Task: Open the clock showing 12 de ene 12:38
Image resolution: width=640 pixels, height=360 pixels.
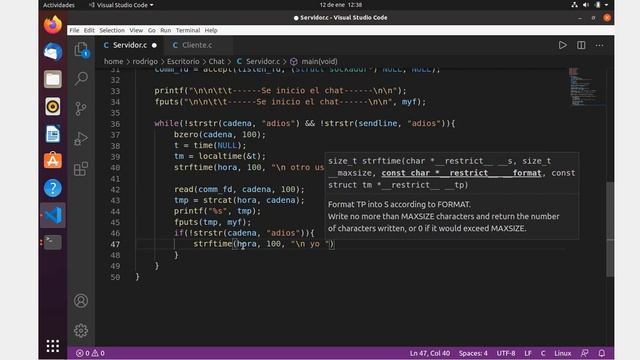Action: click(341, 5)
